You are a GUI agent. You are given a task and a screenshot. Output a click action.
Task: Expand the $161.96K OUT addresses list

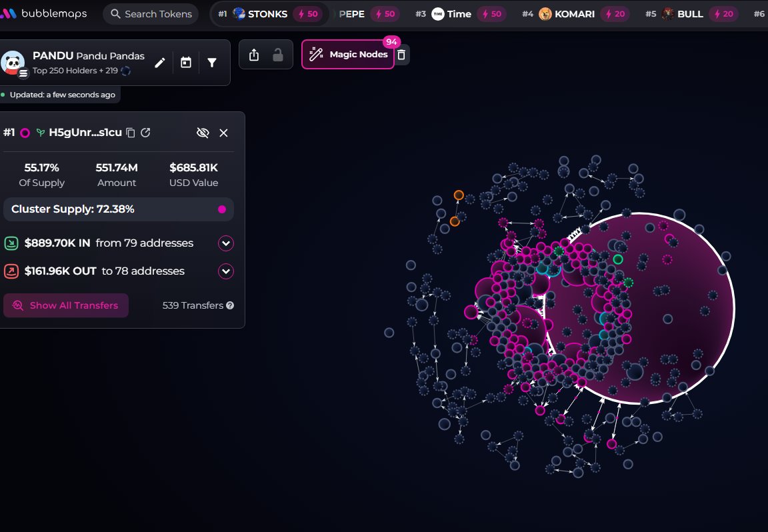(x=226, y=271)
